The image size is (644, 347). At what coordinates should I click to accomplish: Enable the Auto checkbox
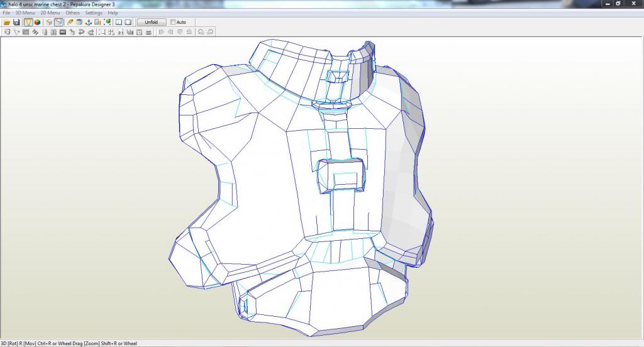click(173, 22)
